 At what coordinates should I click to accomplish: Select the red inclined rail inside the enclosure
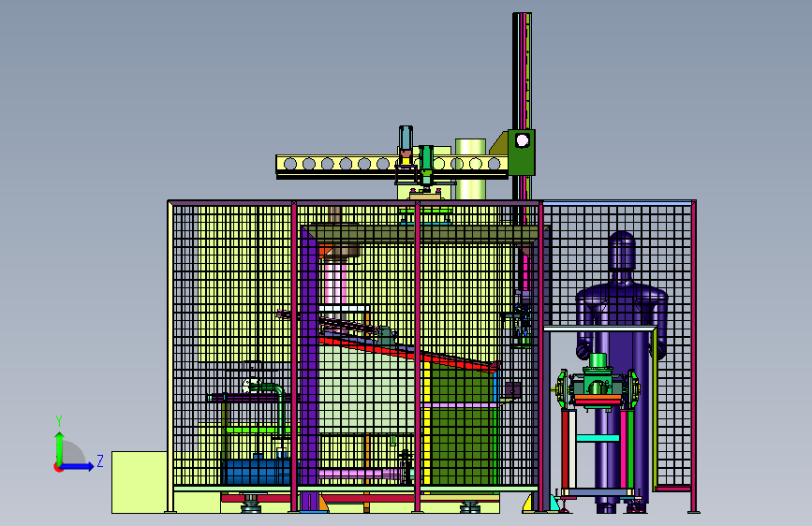click(409, 354)
